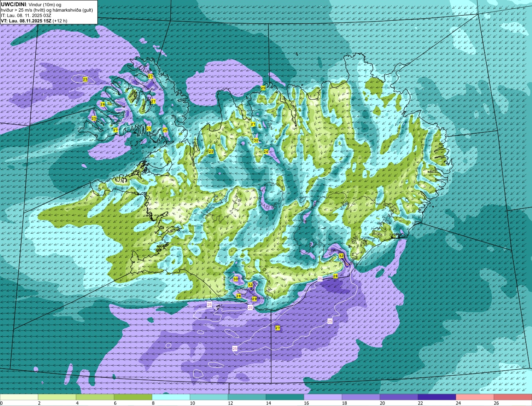Click the legend scale number 22

click(x=420, y=403)
